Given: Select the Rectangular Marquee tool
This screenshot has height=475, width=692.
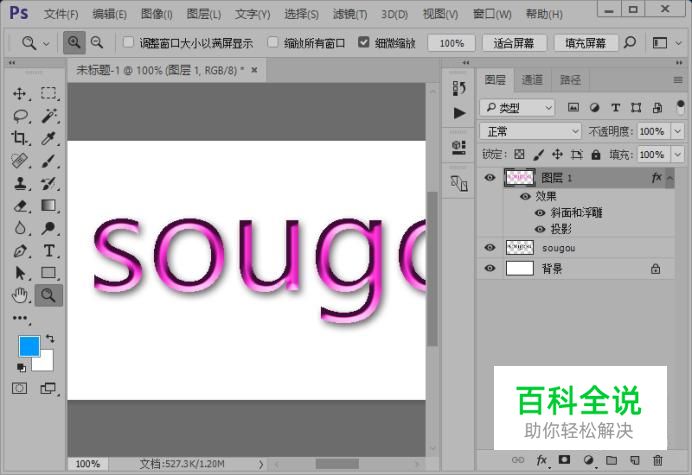Looking at the screenshot, I should (48, 93).
